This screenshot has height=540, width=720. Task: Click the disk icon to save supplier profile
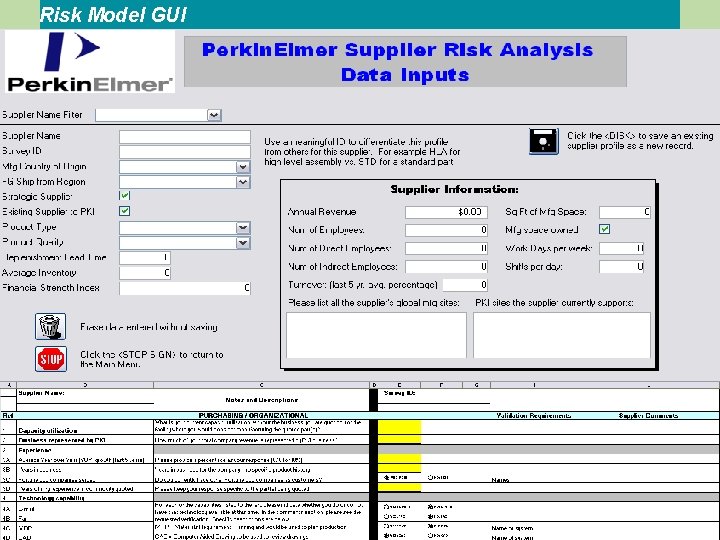click(x=544, y=141)
